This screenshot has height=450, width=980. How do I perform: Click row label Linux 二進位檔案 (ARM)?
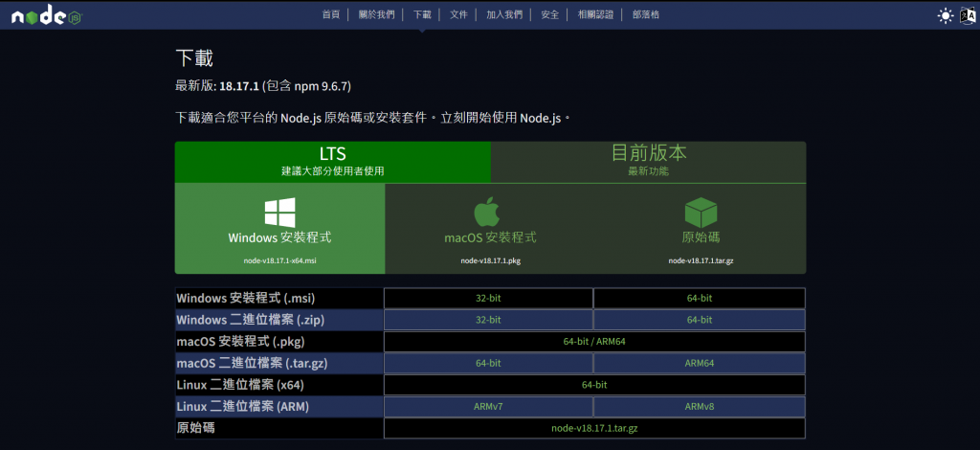click(x=243, y=407)
